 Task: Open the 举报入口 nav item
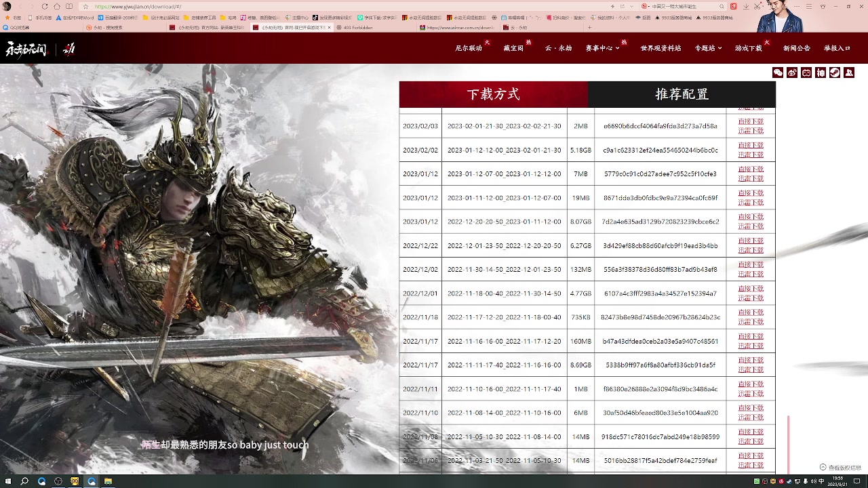tap(837, 48)
